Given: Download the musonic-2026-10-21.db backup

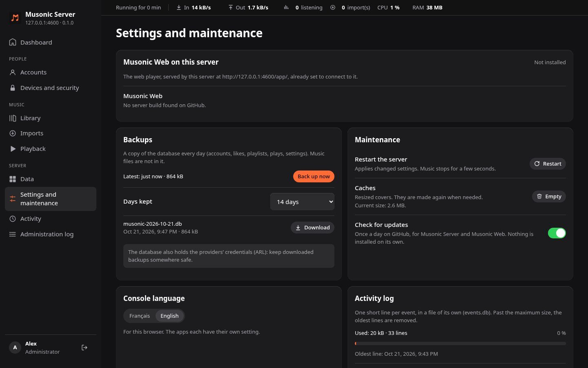Looking at the screenshot, I should coord(312,228).
